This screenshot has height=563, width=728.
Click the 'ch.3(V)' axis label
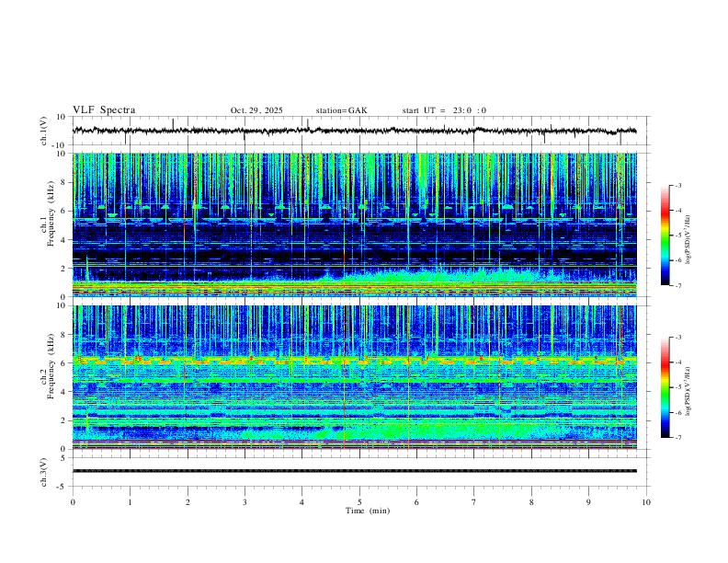click(44, 473)
